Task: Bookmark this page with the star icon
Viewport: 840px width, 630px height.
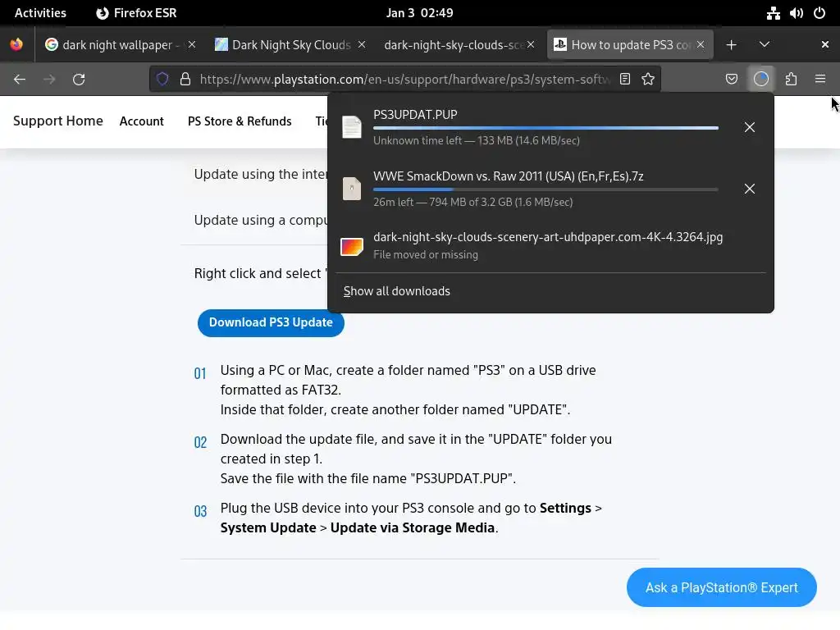Action: click(648, 80)
